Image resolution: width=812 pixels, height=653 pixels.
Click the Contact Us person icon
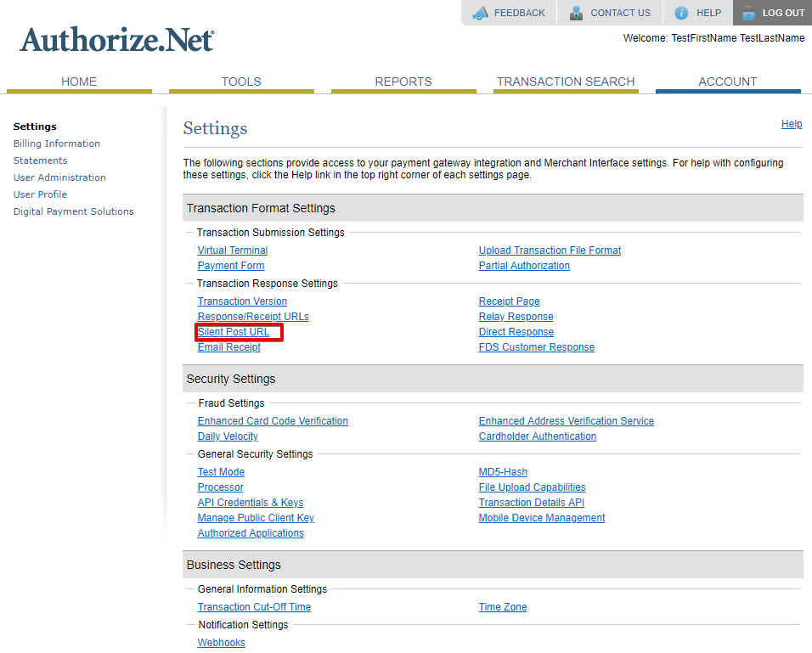click(x=576, y=13)
